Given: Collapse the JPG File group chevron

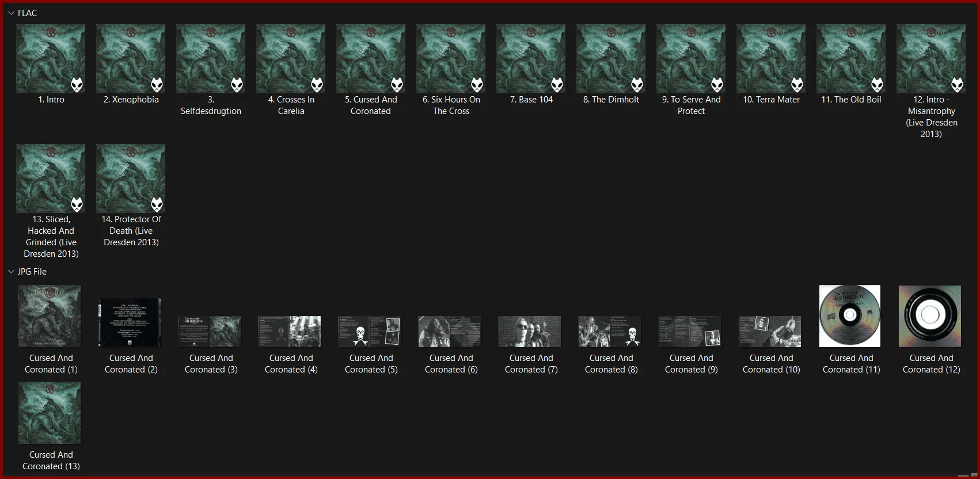Looking at the screenshot, I should [11, 271].
